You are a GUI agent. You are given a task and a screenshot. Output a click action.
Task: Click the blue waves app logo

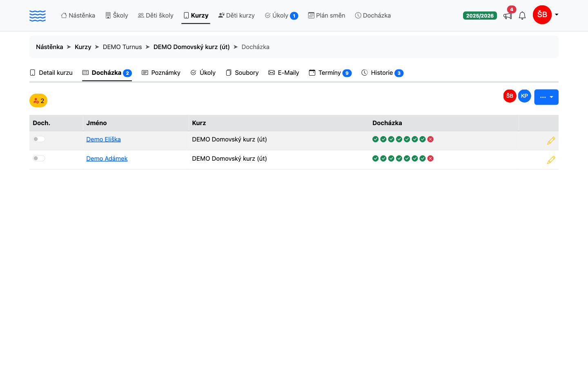point(38,16)
